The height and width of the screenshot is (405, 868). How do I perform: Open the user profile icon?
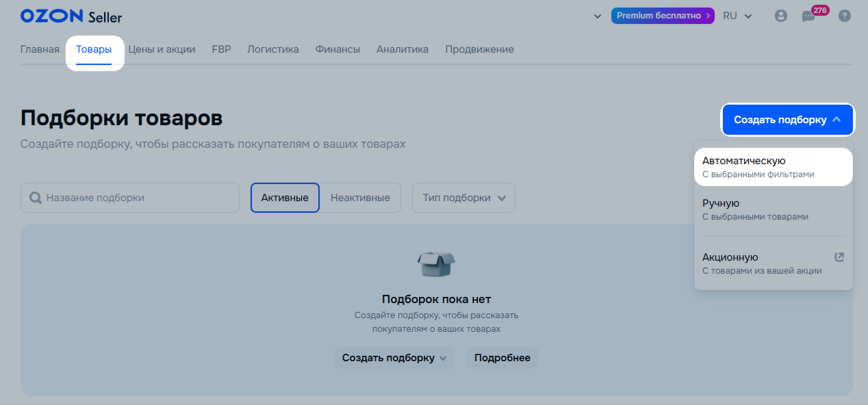780,16
